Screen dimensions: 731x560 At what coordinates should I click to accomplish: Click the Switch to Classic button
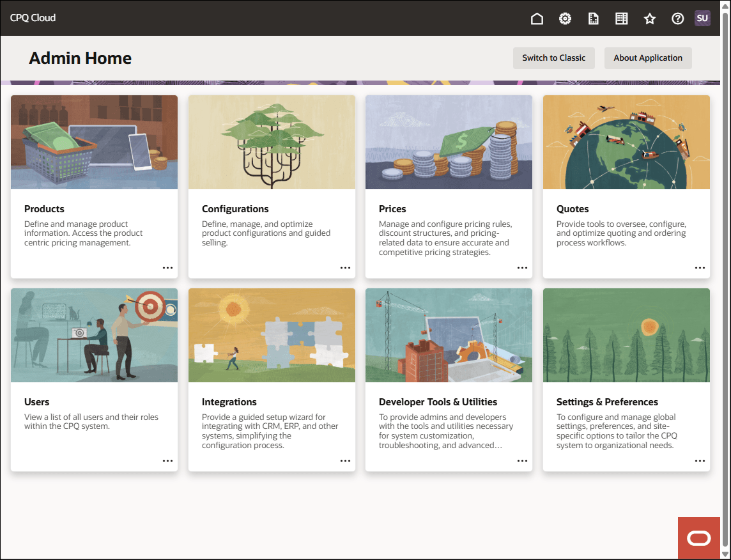(x=553, y=58)
